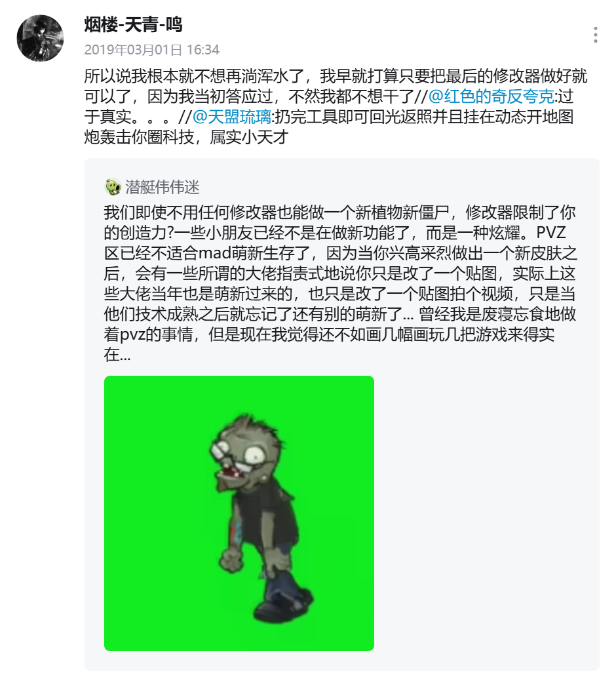Click the mention @红色的奇反夸克
The height and width of the screenshot is (680, 616).
pyautogui.click(x=491, y=96)
